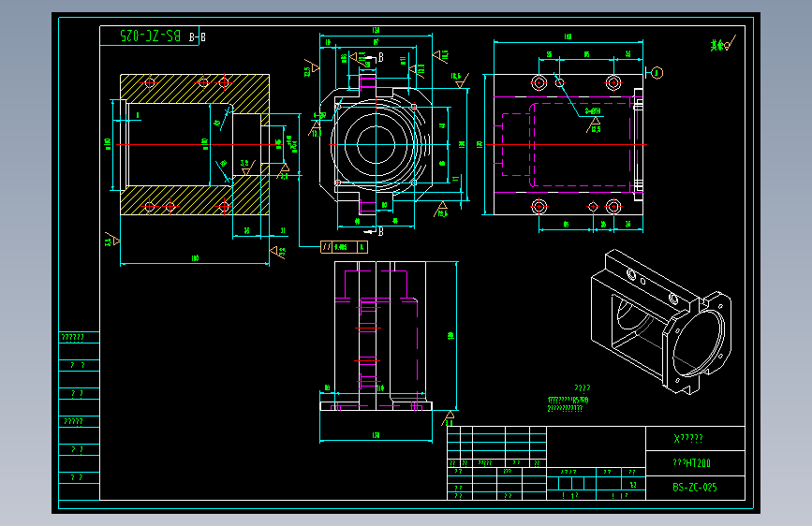This screenshot has width=812, height=526.
Task: Select the X????? title block cell
Action: pos(695,439)
